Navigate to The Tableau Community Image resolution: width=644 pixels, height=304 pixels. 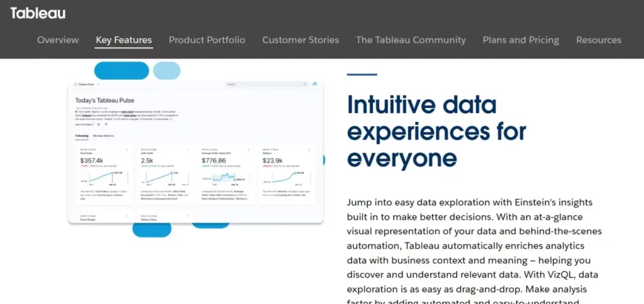(411, 40)
